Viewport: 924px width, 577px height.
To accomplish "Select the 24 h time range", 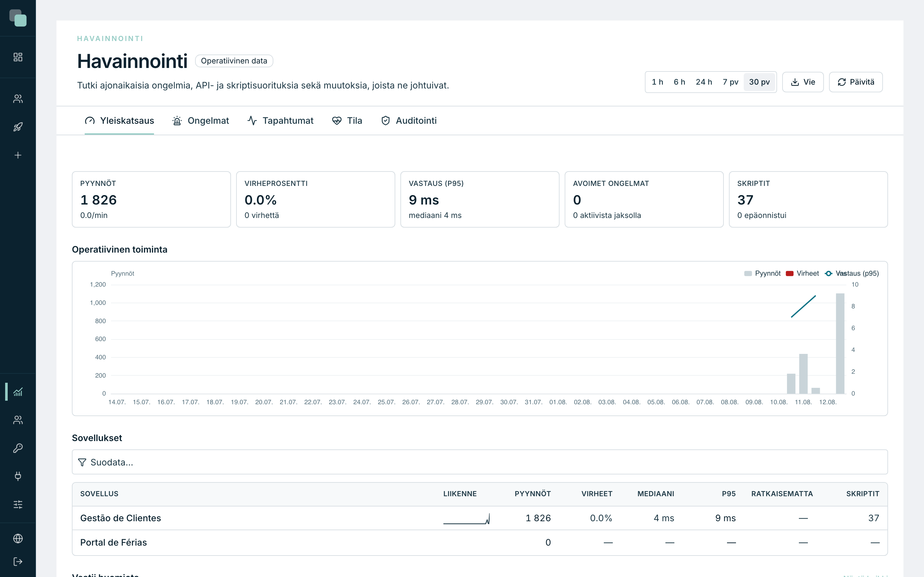I will coord(704,82).
